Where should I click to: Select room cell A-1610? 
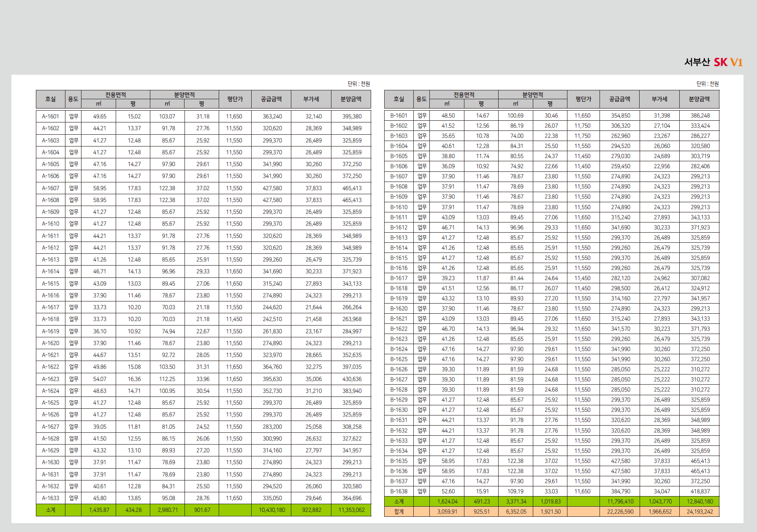pos(51,224)
